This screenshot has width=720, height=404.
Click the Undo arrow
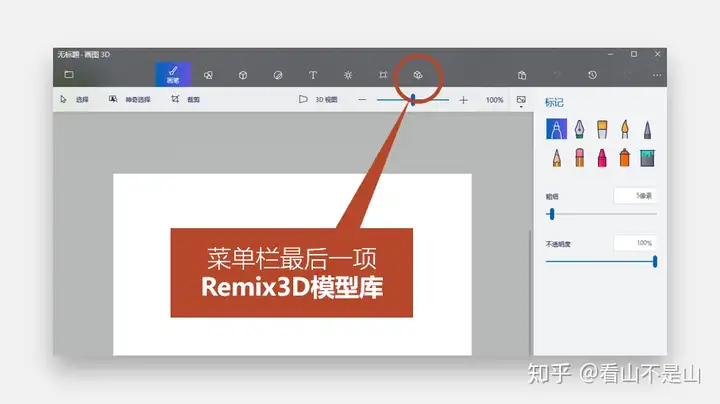557,75
